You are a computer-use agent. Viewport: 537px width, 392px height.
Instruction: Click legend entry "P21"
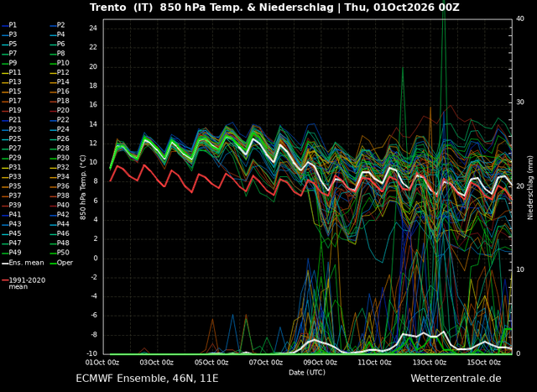click(11, 120)
